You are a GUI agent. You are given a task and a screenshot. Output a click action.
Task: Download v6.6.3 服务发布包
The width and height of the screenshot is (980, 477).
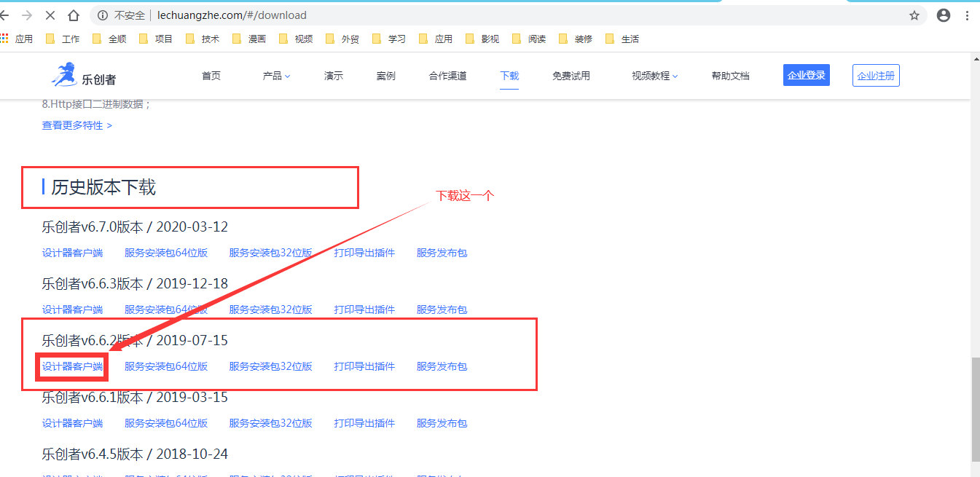(442, 310)
